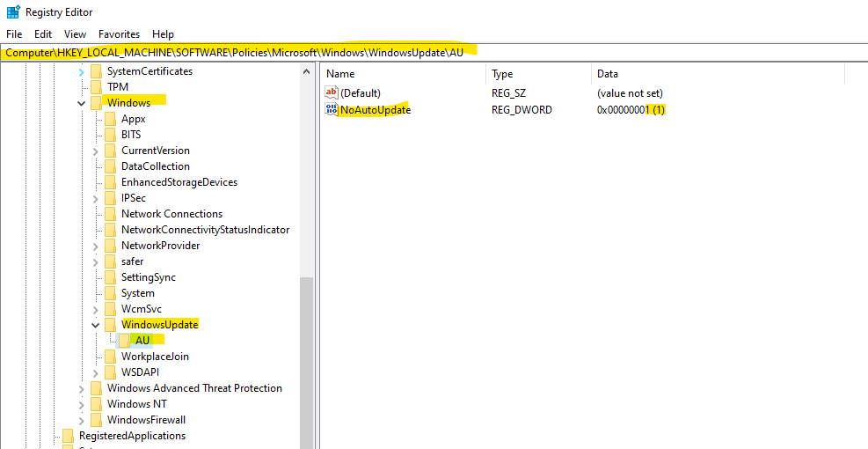Select the WSDAPI folder icon
The height and width of the screenshot is (449, 868).
tap(111, 372)
